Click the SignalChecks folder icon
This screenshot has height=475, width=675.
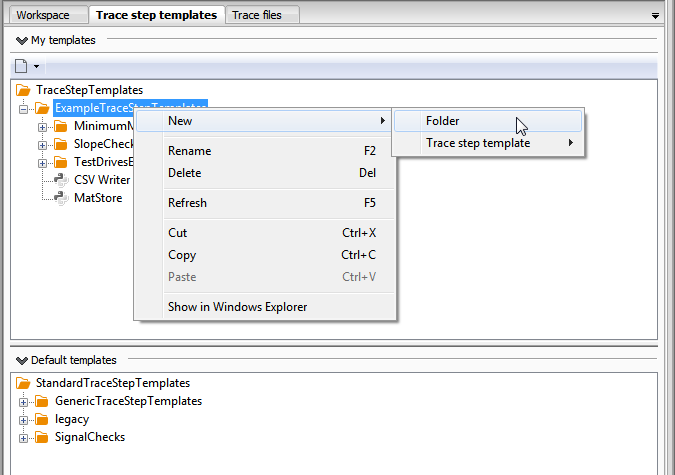[42, 438]
